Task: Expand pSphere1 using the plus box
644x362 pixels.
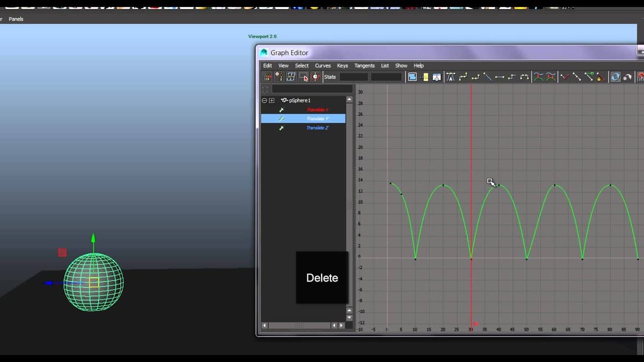Action: (x=270, y=100)
